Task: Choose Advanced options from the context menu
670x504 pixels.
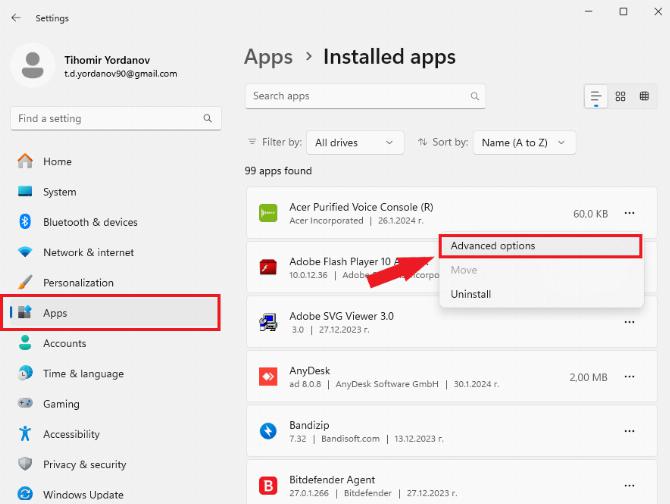Action: tap(541, 246)
